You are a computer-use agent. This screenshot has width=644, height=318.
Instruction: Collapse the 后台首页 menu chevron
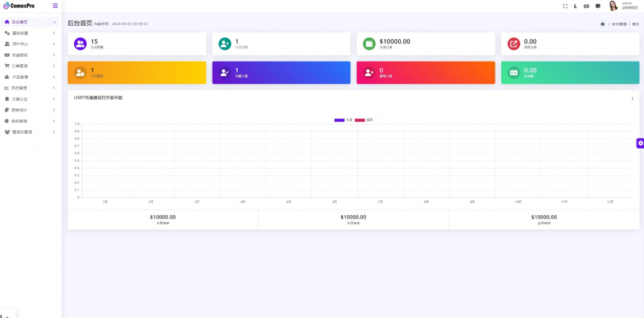[x=54, y=22]
